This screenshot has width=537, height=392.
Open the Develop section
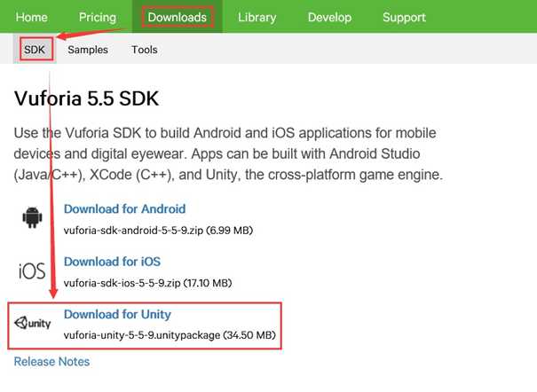(x=329, y=17)
